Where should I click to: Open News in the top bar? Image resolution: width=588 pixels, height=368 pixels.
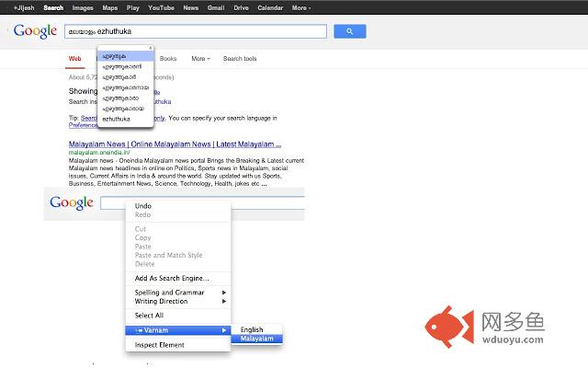pos(190,8)
